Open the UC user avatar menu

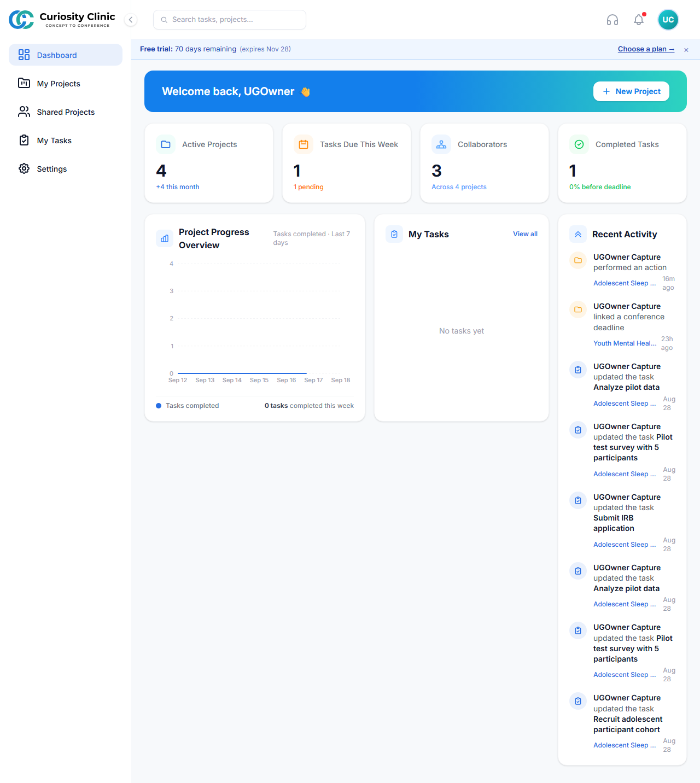click(668, 20)
